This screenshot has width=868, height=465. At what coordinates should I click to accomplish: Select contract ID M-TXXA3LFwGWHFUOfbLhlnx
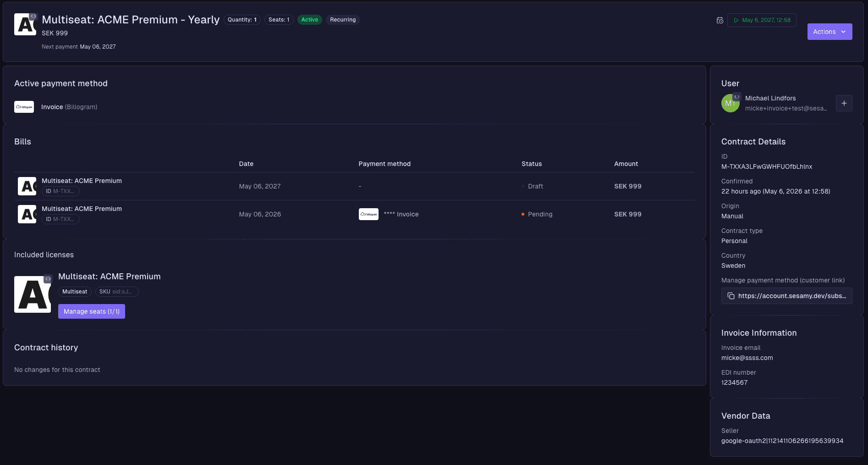(767, 166)
